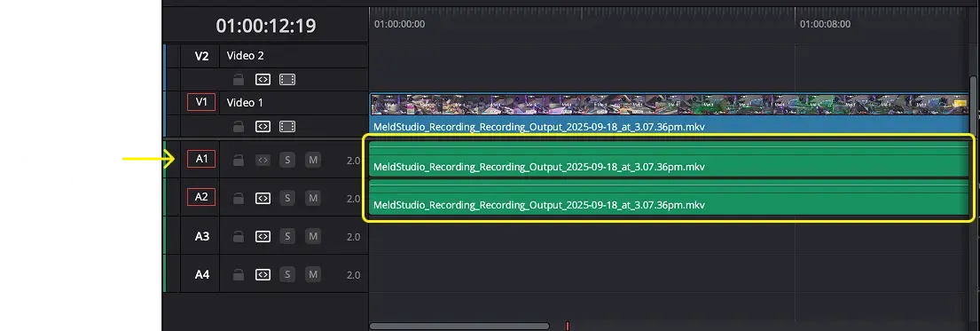Disable the Video 1 track filmstrip icon
Viewport: 980px width, 331px height.
click(x=287, y=126)
